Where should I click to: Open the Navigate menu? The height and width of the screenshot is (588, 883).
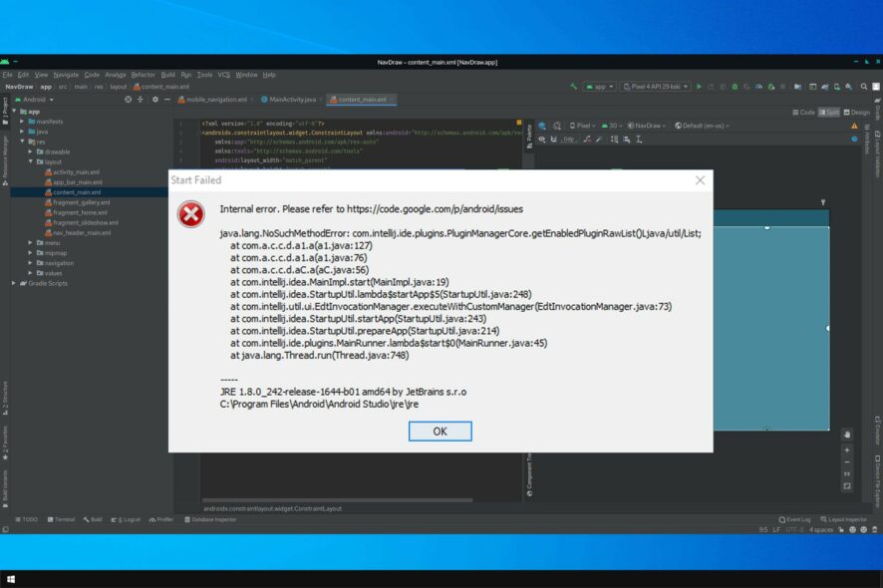tap(66, 75)
